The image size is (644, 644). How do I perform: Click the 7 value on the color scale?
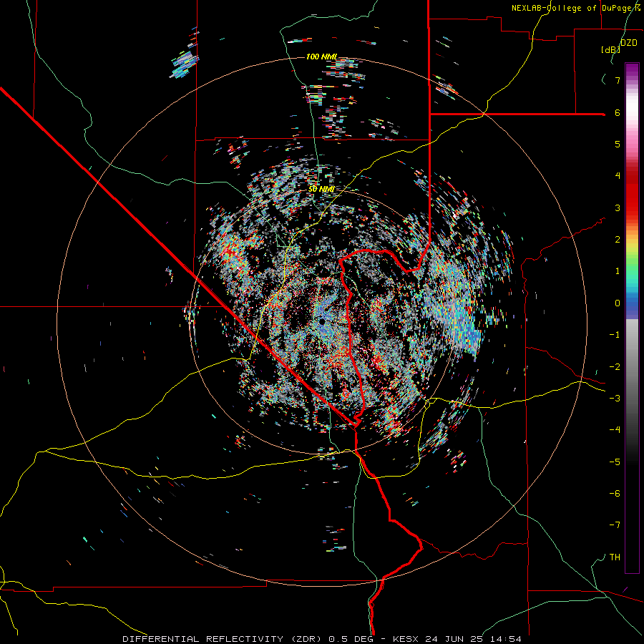pyautogui.click(x=618, y=80)
